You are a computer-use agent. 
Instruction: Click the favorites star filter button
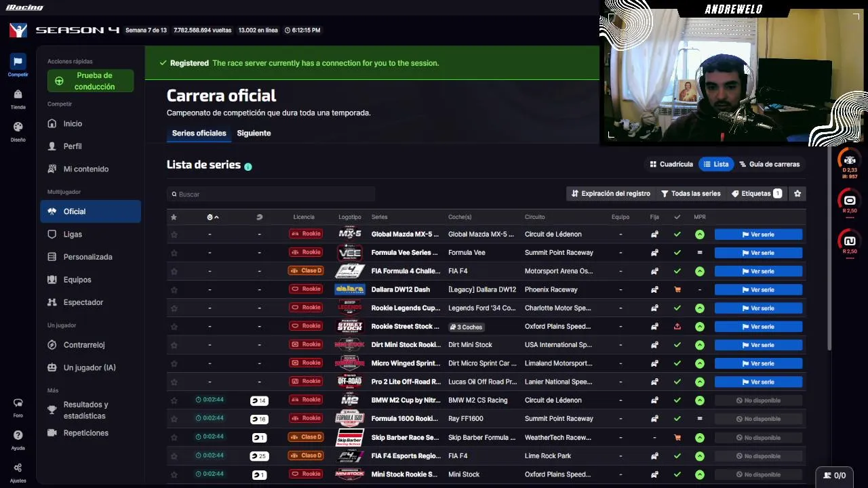click(797, 193)
